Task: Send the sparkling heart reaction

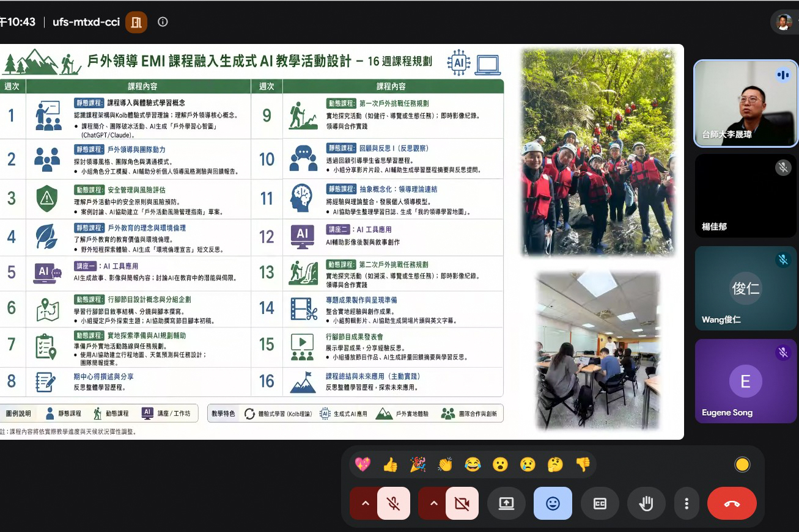Action: point(363,464)
